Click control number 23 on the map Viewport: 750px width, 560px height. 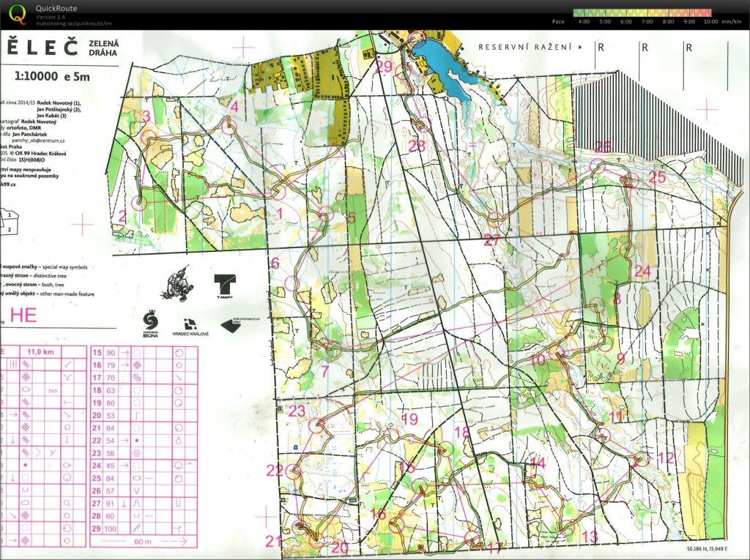[x=297, y=411]
